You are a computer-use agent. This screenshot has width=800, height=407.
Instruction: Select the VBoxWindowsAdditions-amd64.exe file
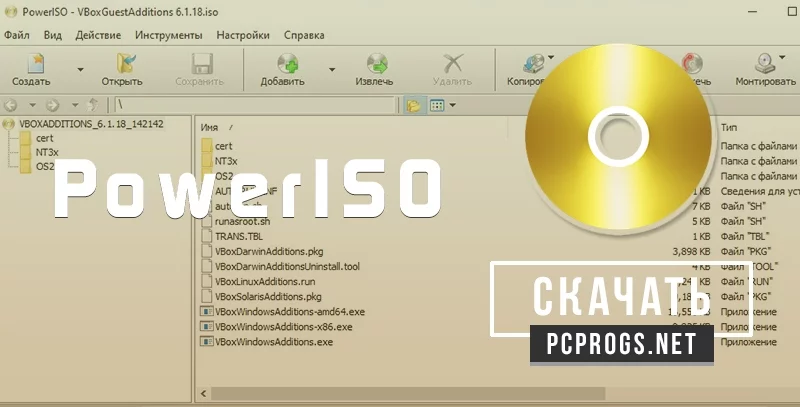(290, 312)
